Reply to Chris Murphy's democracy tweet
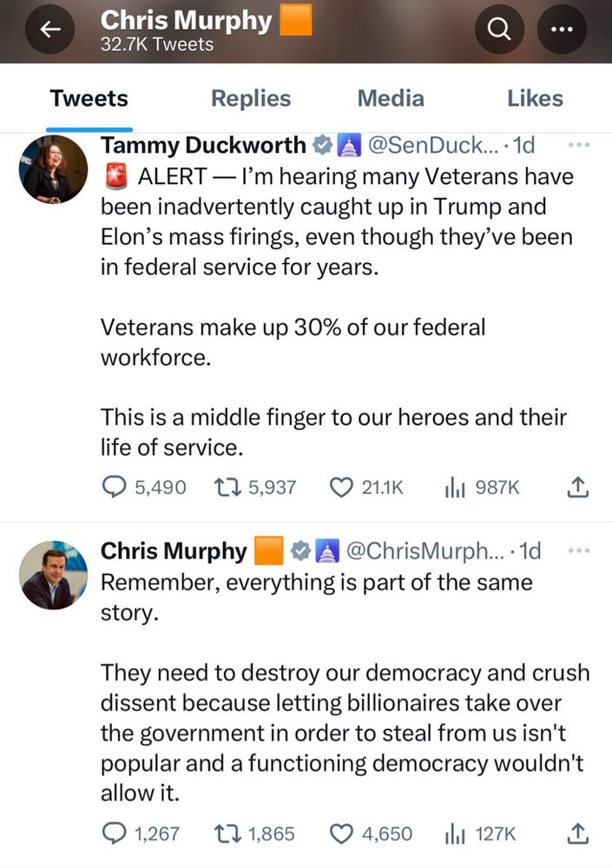Screen dimensions: 612x868 point(115,834)
